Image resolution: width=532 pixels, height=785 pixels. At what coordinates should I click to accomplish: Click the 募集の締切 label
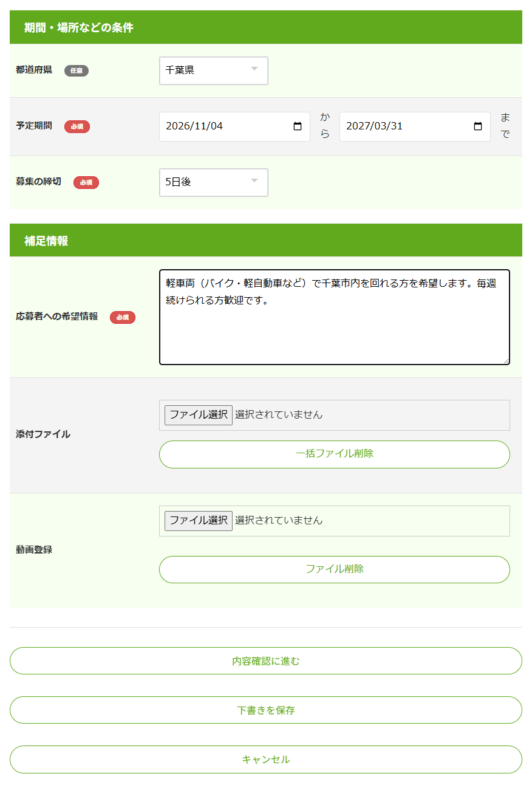coord(38,182)
